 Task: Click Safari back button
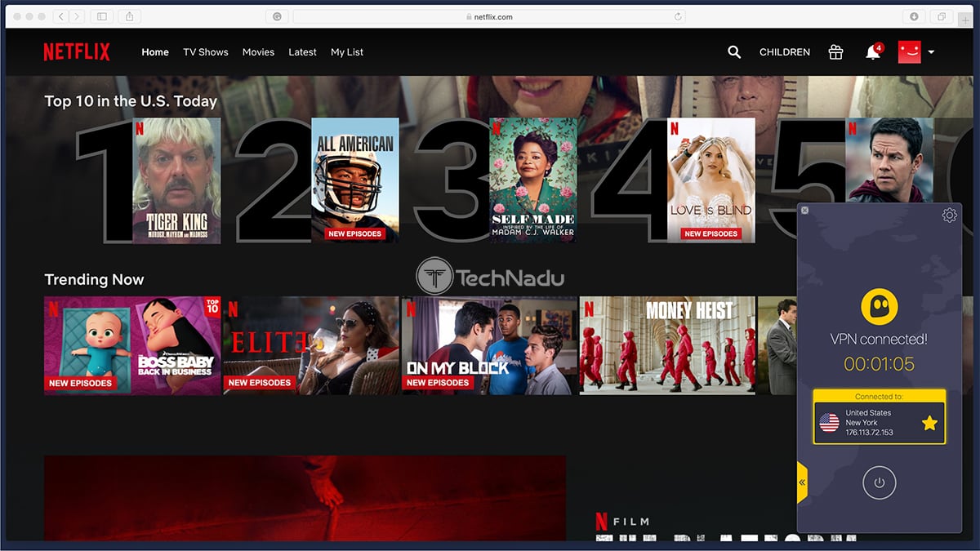pos(61,16)
